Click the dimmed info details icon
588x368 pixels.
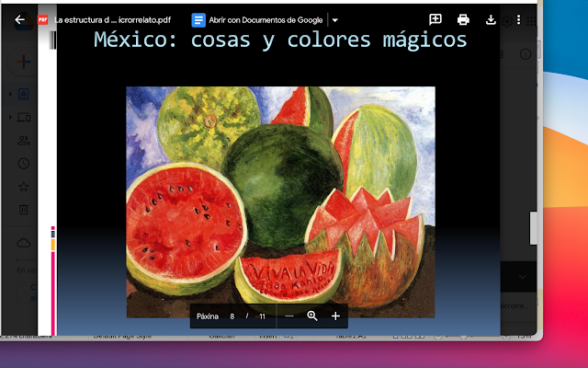[x=526, y=54]
